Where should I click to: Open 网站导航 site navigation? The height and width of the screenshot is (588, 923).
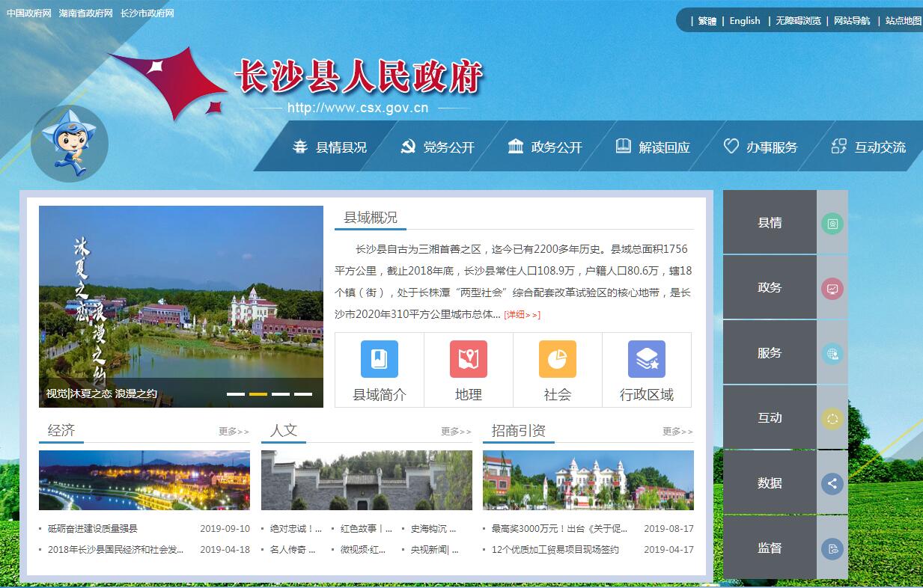(x=852, y=21)
